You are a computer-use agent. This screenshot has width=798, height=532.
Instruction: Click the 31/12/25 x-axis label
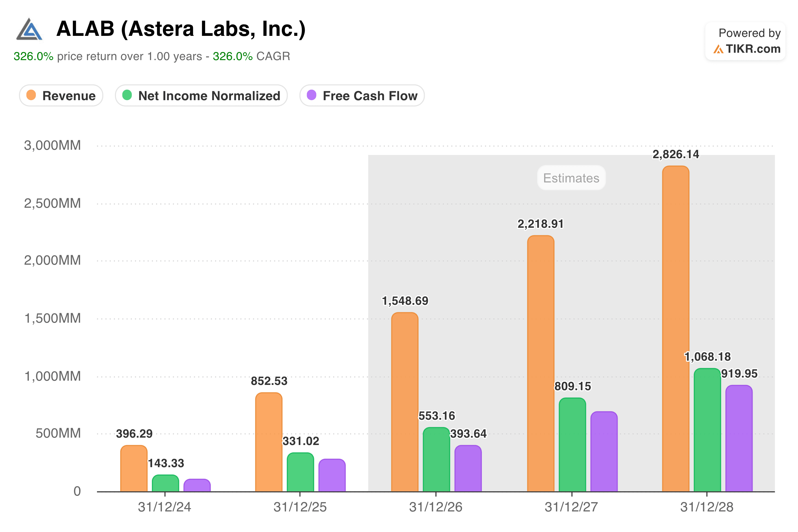[300, 507]
